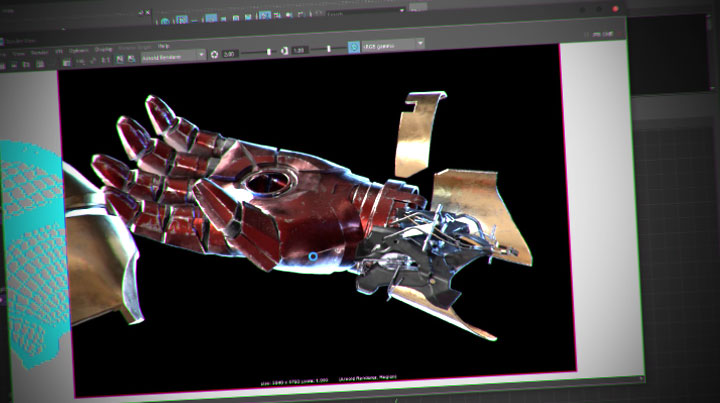The height and width of the screenshot is (403, 720).
Task: Click the first blue sphere icon in main Maya toolbar
Action: click(x=165, y=21)
